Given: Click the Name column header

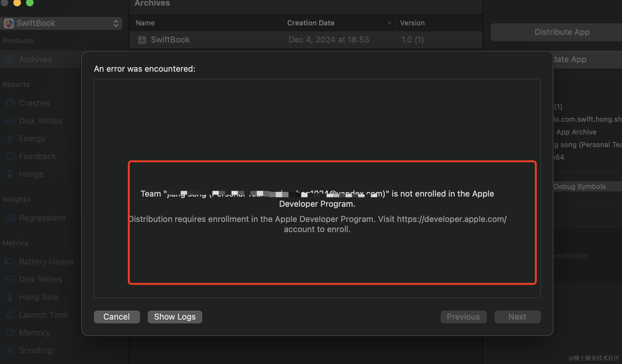Looking at the screenshot, I should point(145,23).
